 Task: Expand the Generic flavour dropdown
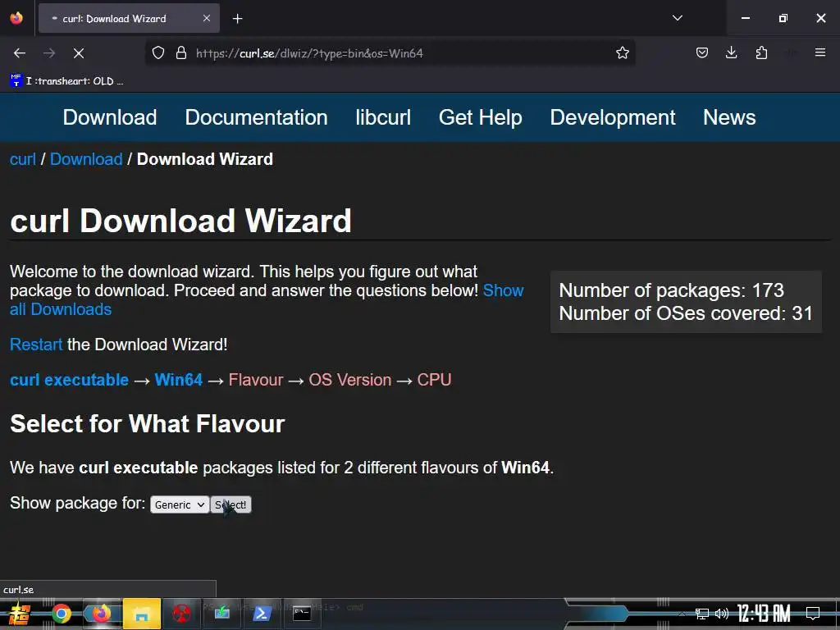[x=180, y=504]
